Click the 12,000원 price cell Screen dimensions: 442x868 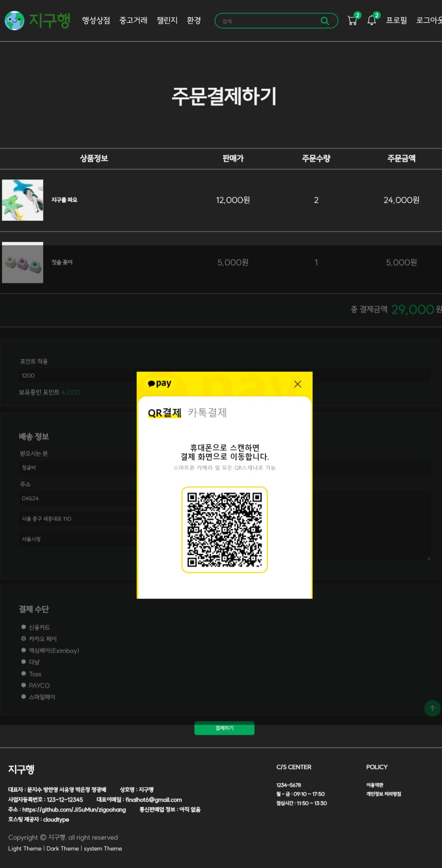(233, 200)
